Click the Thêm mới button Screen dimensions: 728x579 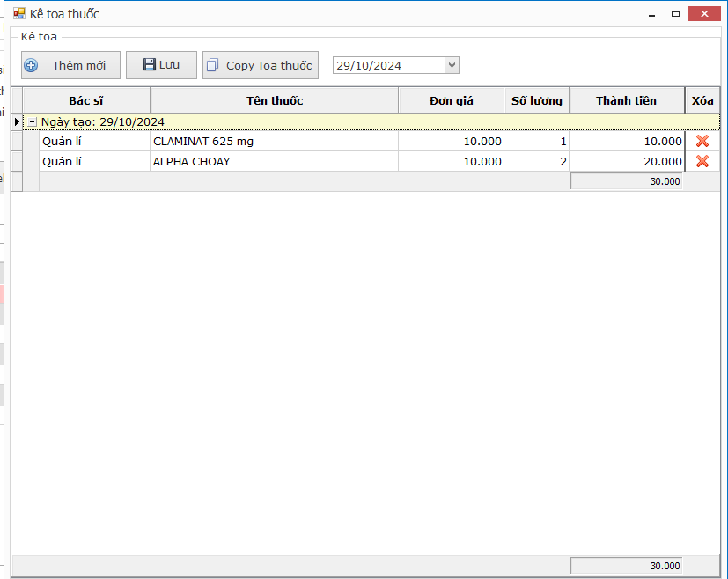pyautogui.click(x=70, y=65)
